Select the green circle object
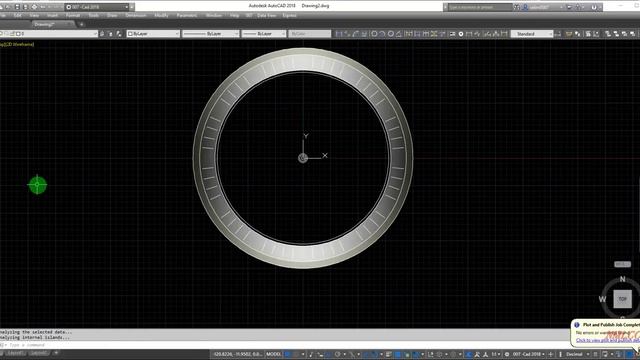The image size is (640, 360). click(x=38, y=185)
